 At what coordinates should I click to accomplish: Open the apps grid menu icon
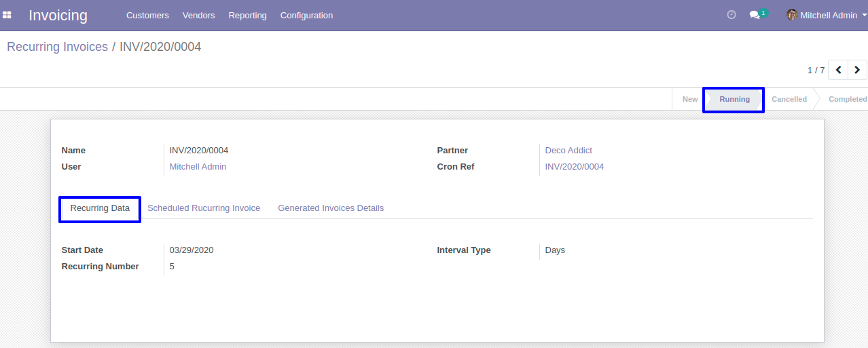[7, 15]
